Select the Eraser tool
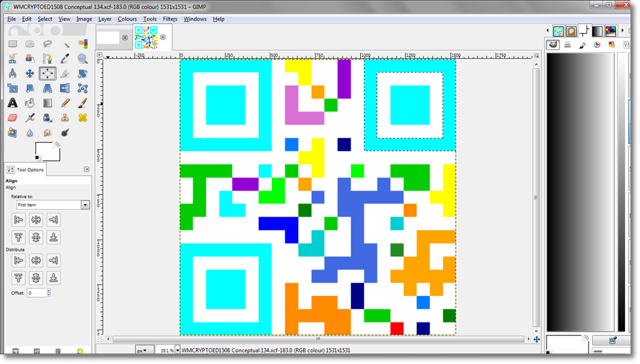640x364 pixels. tap(12, 118)
